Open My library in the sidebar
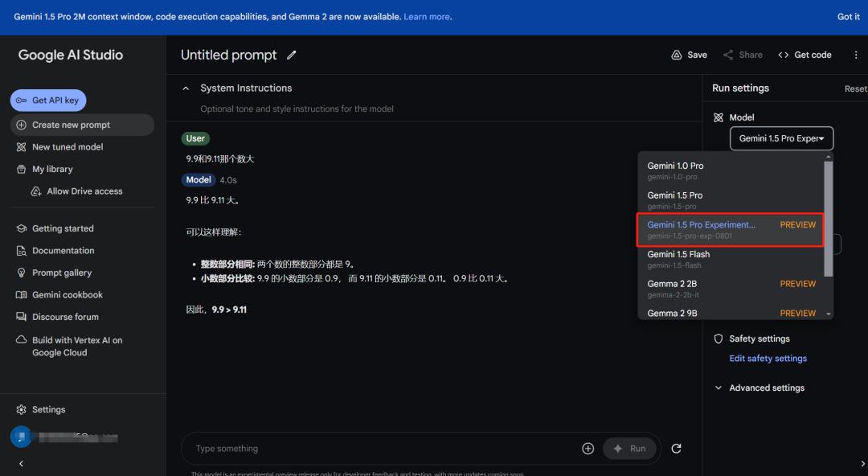868x476 pixels. pos(51,169)
